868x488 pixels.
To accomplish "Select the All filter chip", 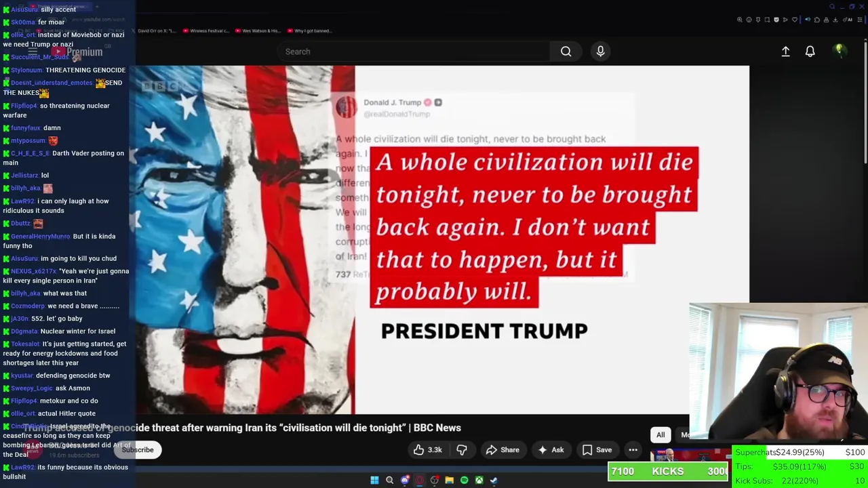I will point(660,435).
